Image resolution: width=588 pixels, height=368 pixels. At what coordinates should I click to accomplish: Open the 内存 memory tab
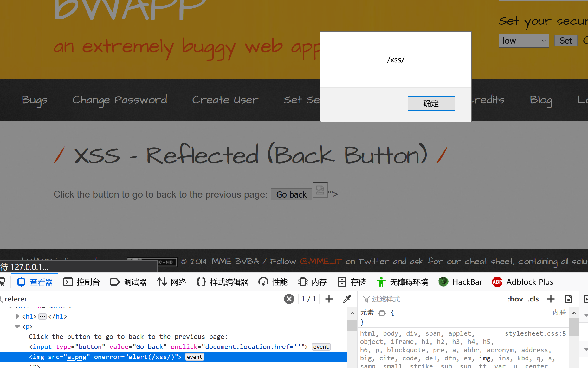(x=312, y=282)
